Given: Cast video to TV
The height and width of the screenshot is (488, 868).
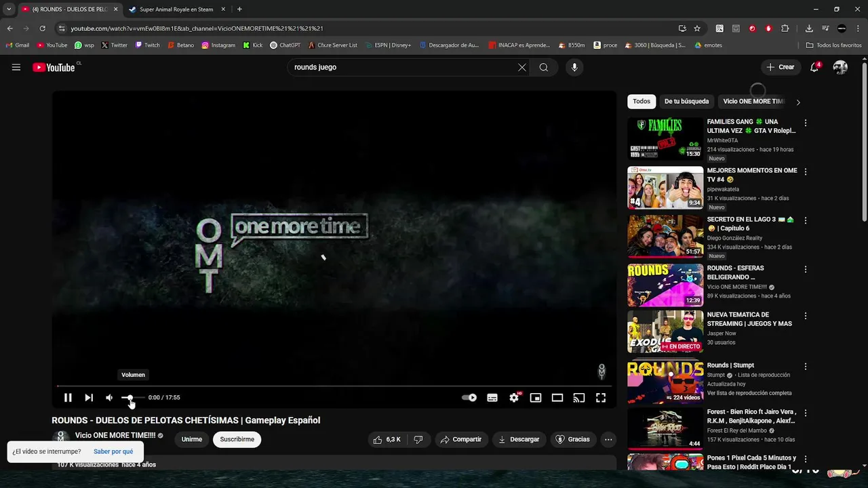Looking at the screenshot, I should 579,398.
